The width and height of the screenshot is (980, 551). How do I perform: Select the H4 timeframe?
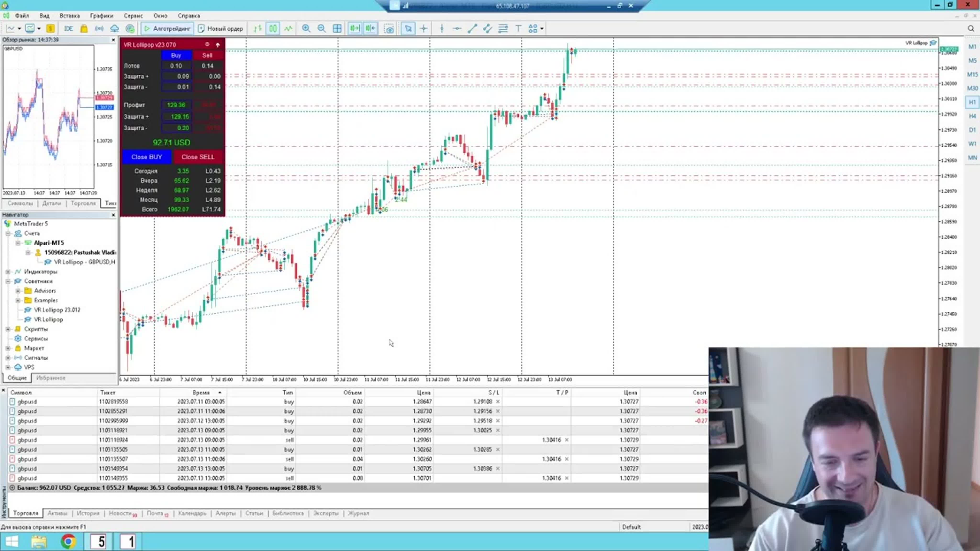(x=972, y=116)
